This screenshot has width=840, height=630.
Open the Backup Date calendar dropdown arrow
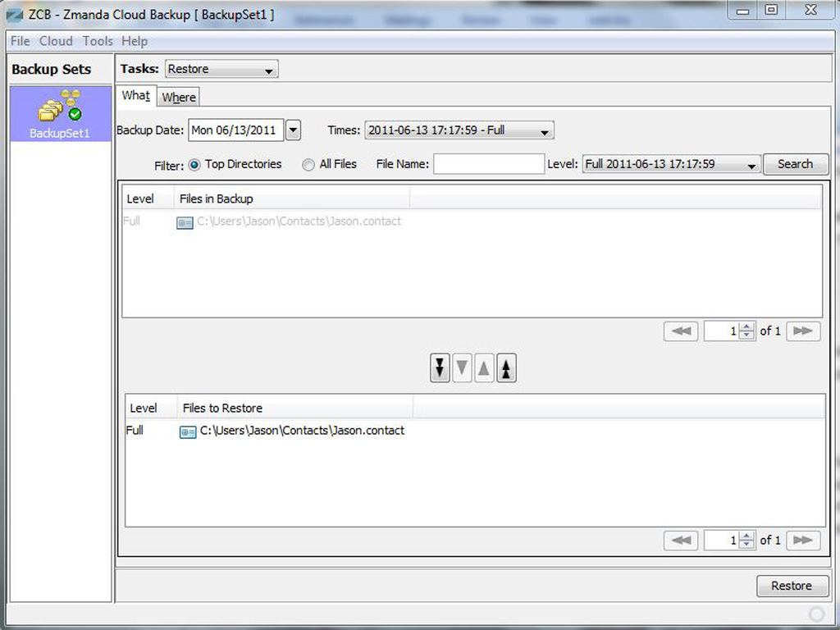pyautogui.click(x=293, y=130)
